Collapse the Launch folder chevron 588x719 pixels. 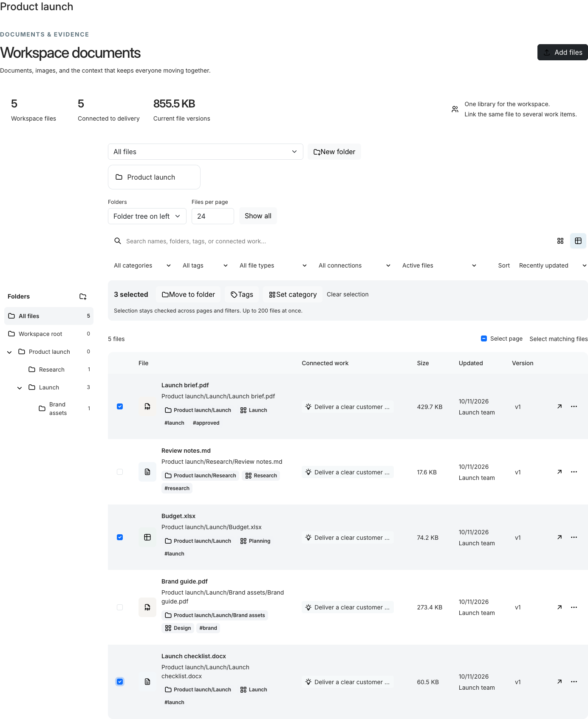(20, 387)
